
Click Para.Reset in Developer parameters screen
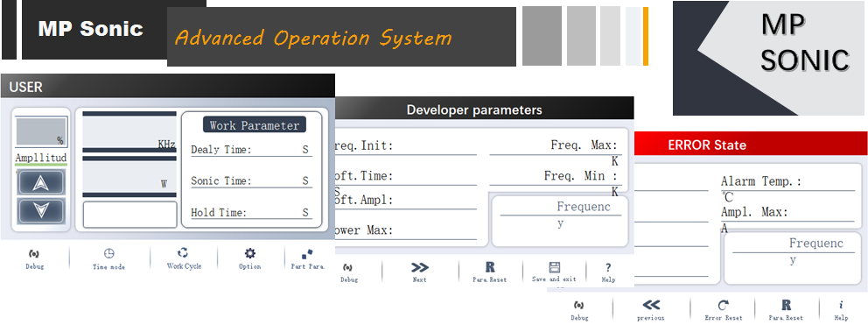[490, 267]
